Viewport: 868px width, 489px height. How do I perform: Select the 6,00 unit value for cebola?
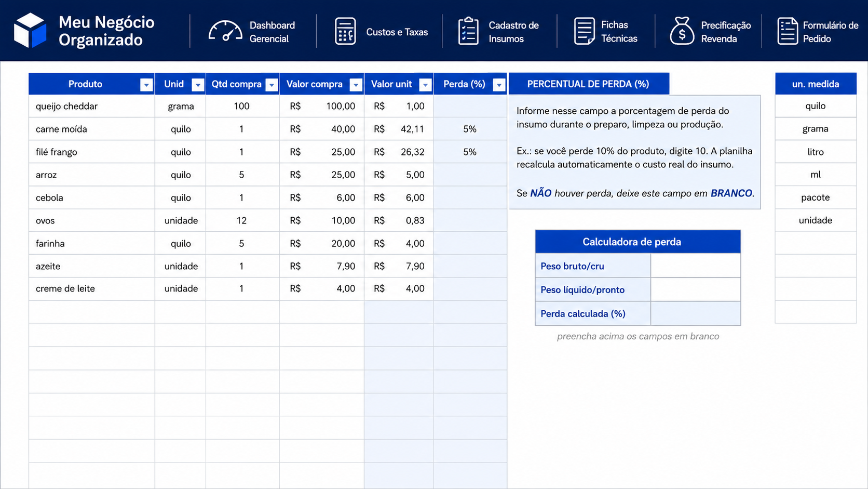point(399,197)
